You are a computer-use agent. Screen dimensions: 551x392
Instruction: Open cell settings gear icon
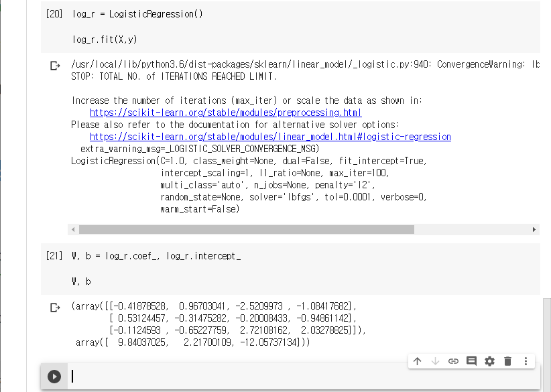coord(489,361)
